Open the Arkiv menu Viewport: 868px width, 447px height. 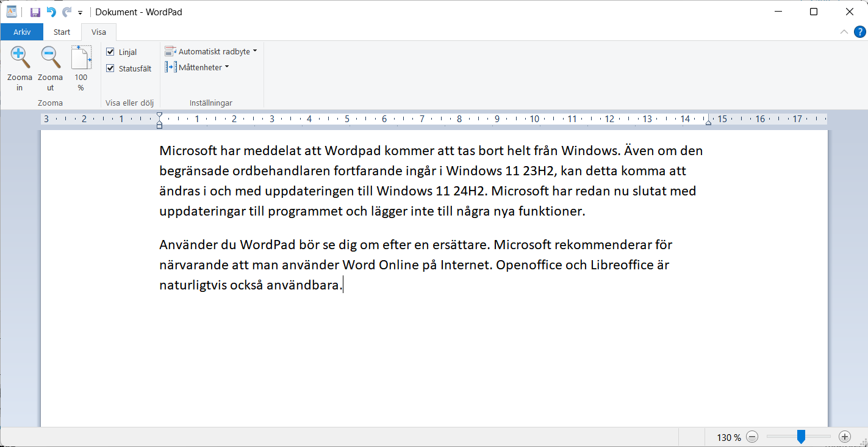point(21,32)
